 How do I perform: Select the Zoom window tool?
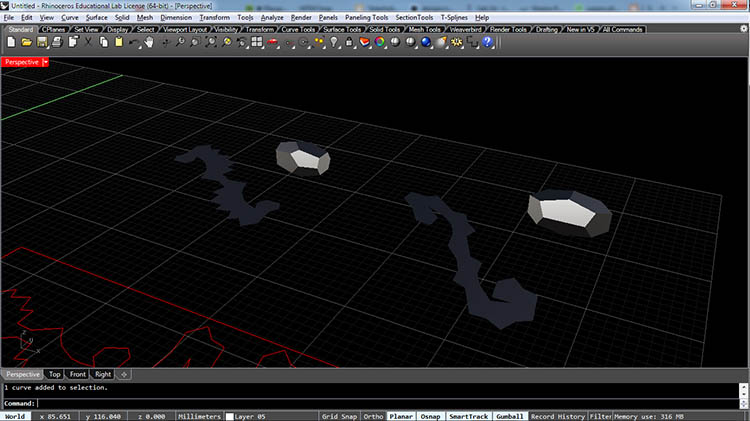tap(196, 42)
